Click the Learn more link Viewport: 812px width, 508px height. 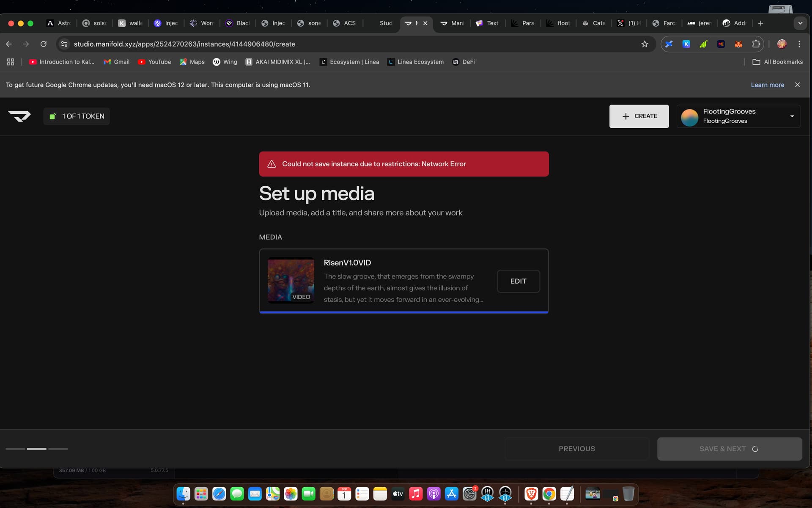coord(767,85)
